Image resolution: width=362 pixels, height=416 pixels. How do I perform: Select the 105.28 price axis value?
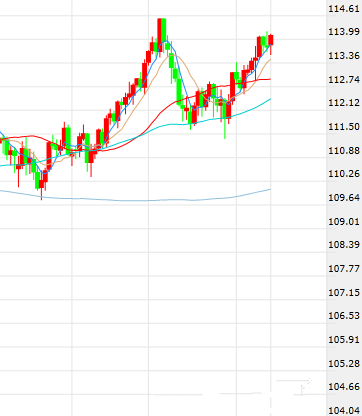point(344,363)
